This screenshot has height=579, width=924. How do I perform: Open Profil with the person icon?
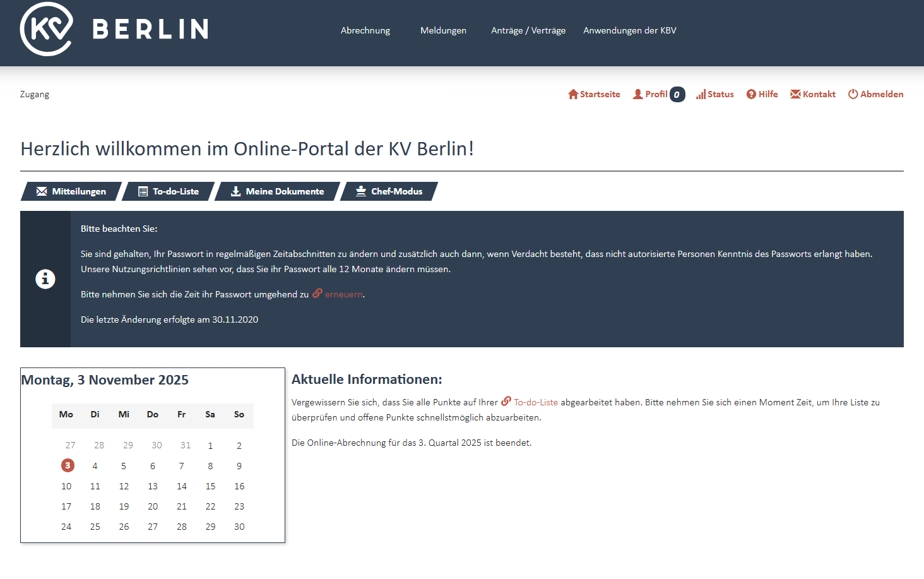638,94
